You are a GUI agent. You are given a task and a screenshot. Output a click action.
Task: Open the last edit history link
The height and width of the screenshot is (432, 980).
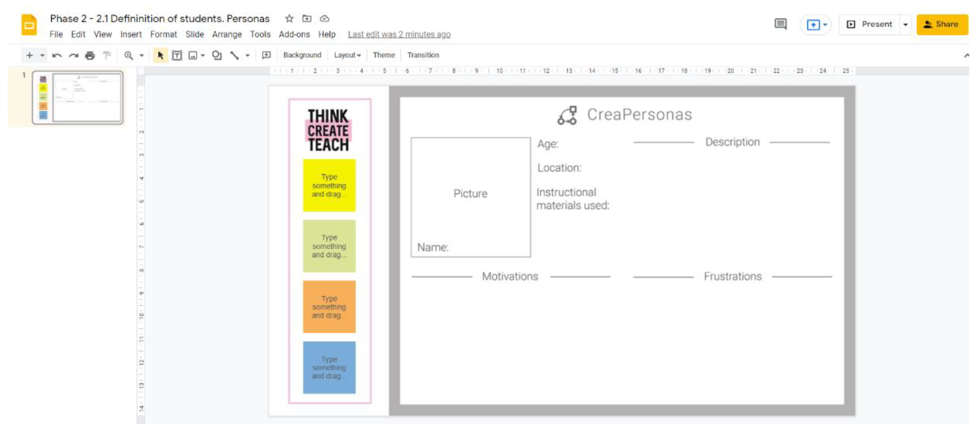pos(399,35)
